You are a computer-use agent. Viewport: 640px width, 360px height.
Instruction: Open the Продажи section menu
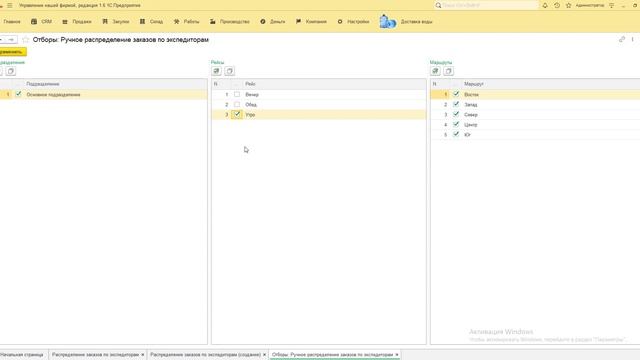[x=82, y=22]
